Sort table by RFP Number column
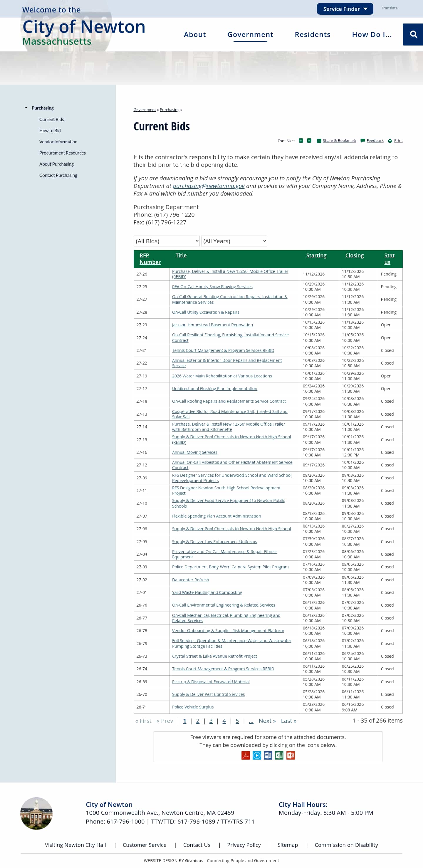 (x=150, y=259)
